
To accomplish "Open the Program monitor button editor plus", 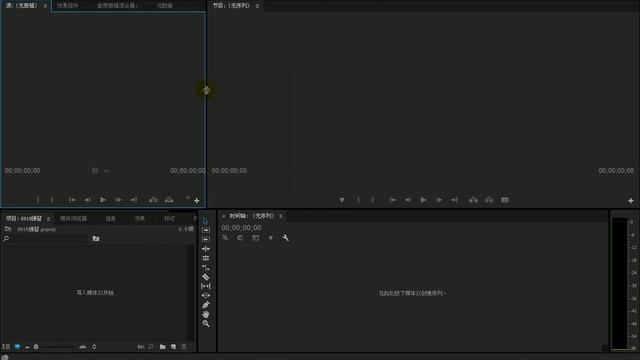I will pyautogui.click(x=631, y=201).
